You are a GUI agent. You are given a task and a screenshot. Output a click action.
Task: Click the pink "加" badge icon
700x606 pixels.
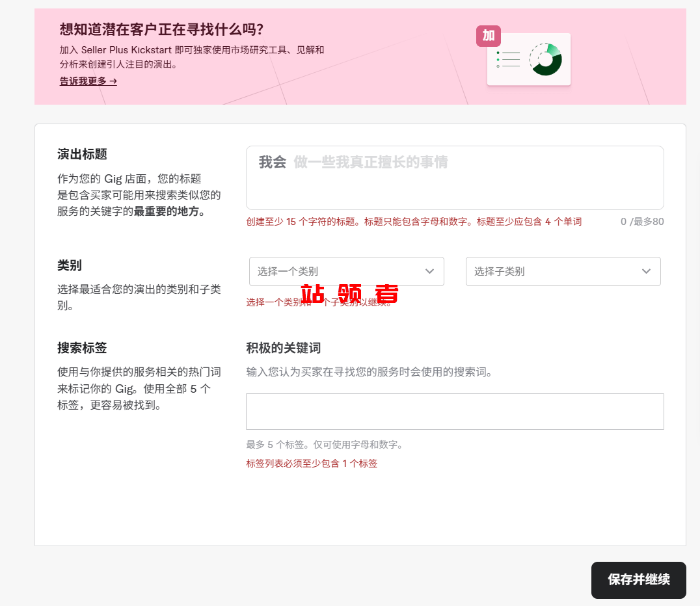489,36
